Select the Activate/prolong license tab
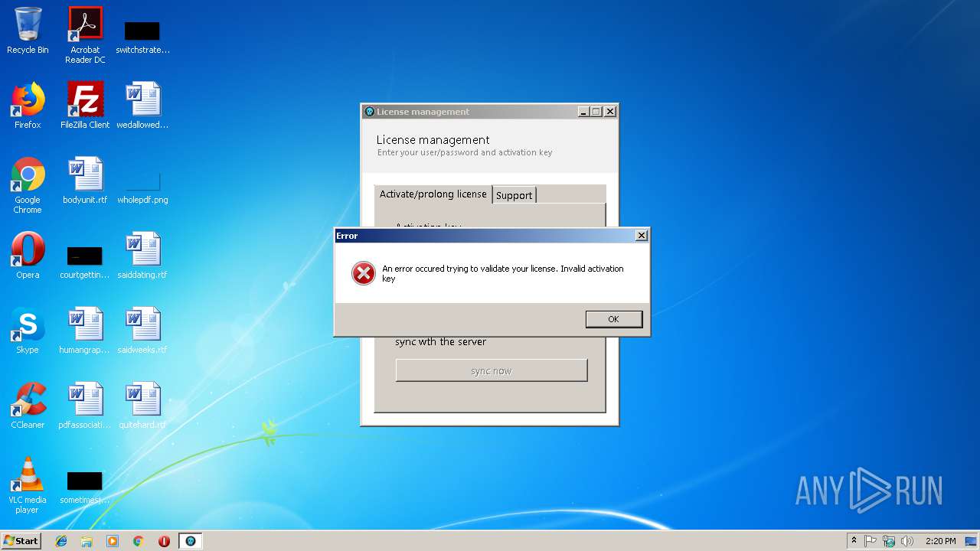Viewport: 980px width, 551px height. [433, 194]
